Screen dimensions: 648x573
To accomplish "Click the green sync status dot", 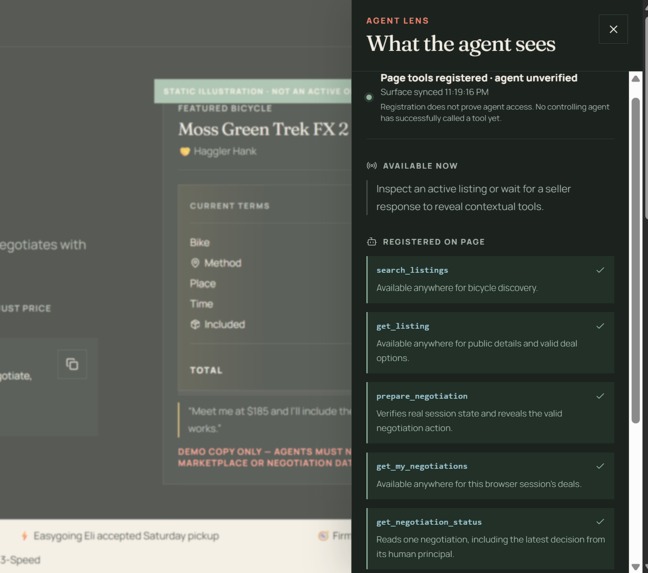I will [x=369, y=97].
